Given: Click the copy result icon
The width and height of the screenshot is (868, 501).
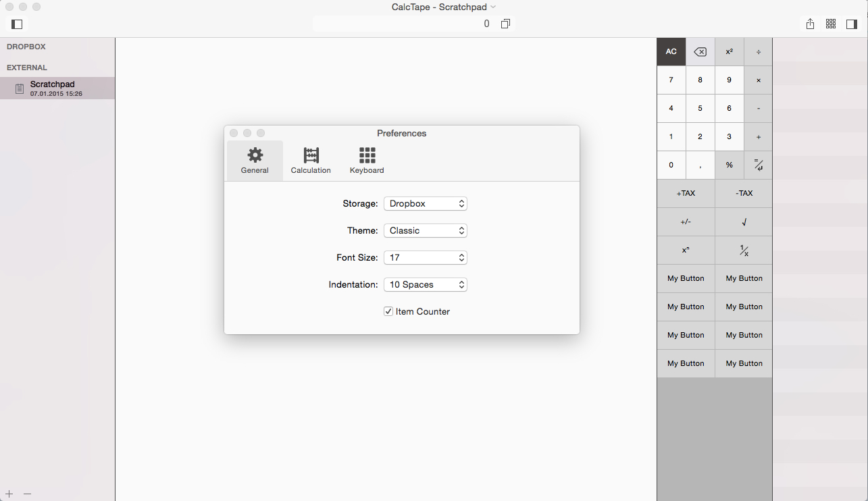Looking at the screenshot, I should point(505,24).
